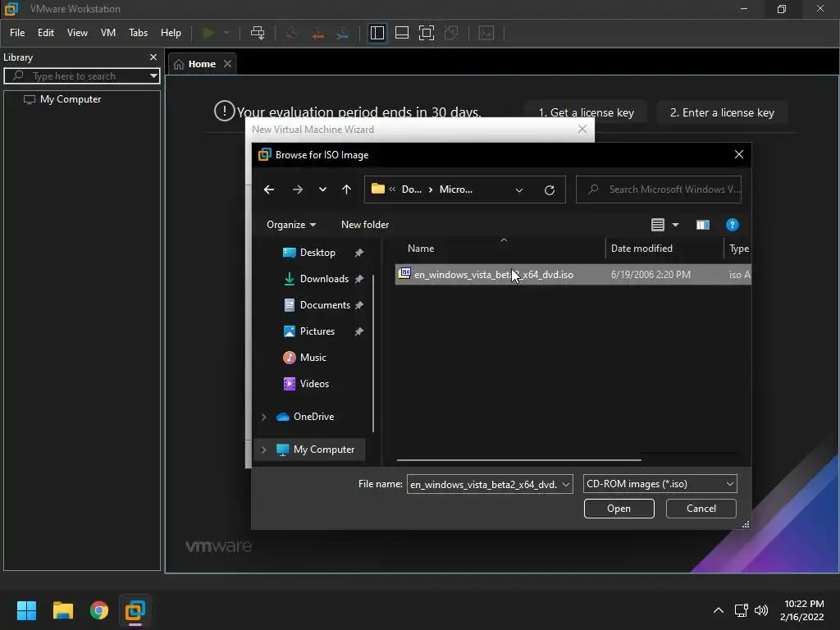Click the manage snapshots toolbar icon
This screenshot has height=630, width=840.
[342, 33]
